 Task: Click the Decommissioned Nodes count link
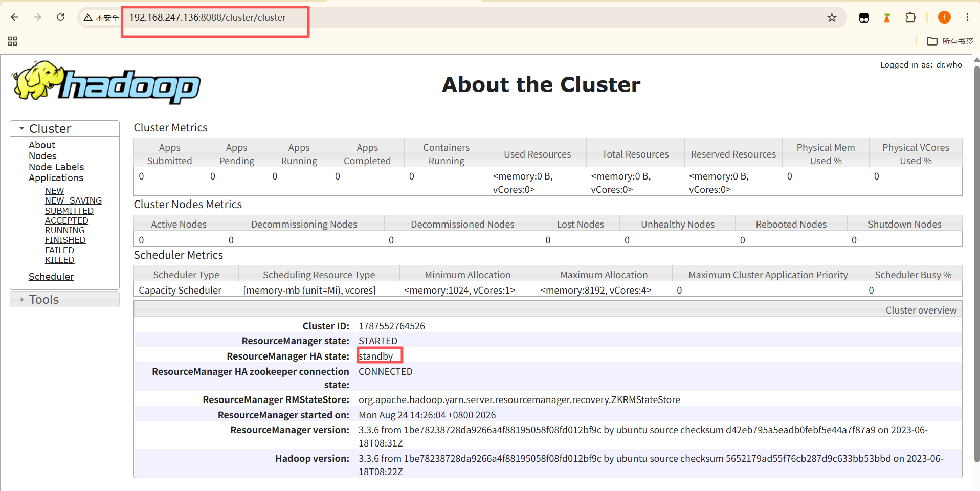point(391,240)
